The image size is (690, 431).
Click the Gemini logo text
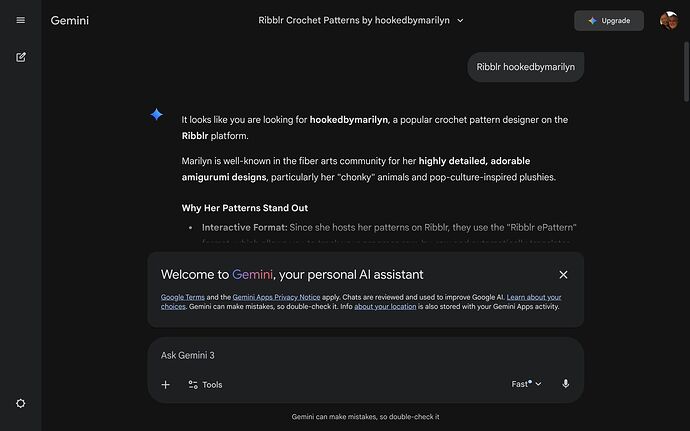69,20
